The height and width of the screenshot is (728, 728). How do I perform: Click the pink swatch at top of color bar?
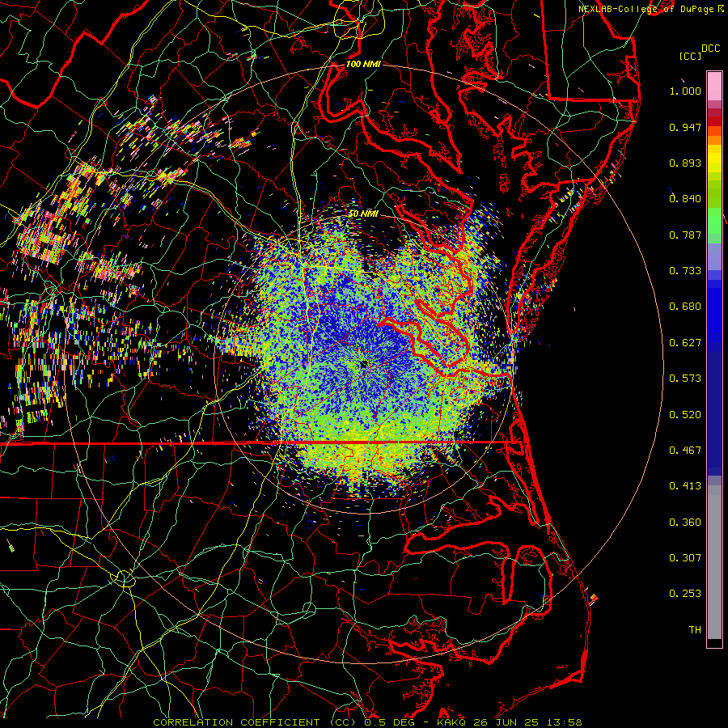714,87
